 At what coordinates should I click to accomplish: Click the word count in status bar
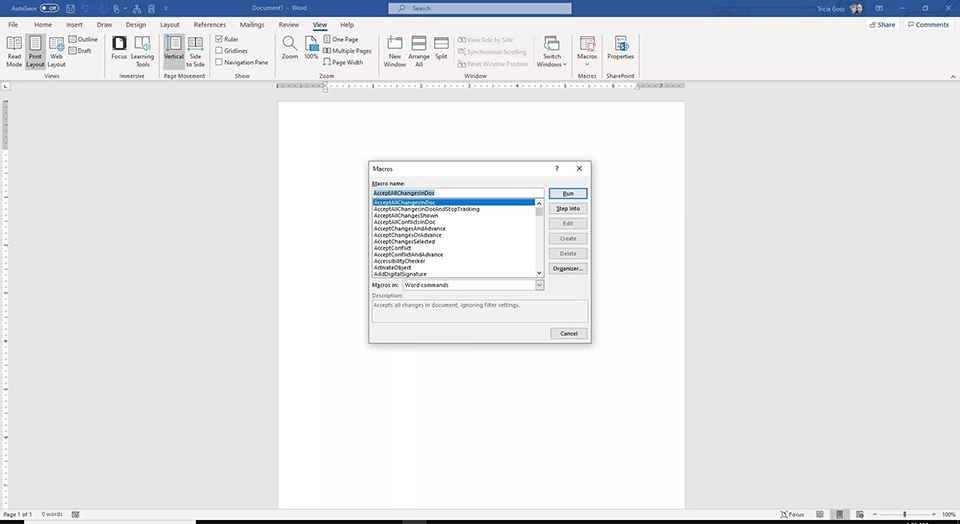click(52, 514)
